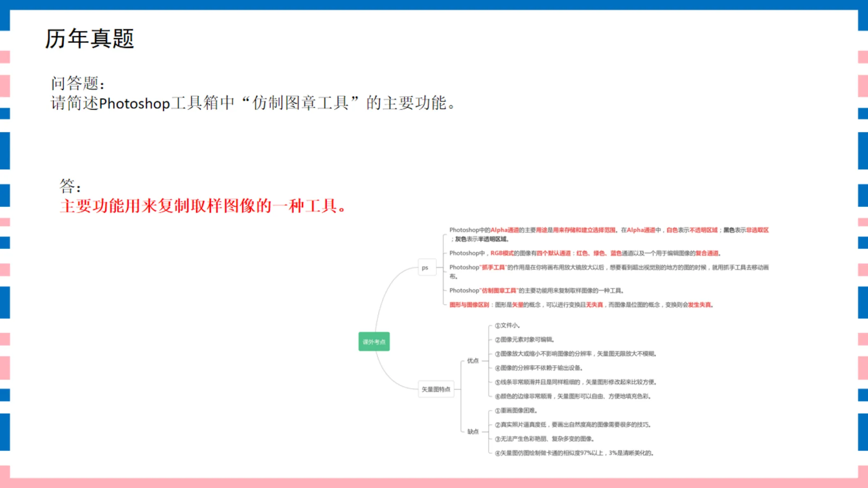Click the mind map line with red "仿制图章工具"
868x488 pixels.
[537, 290]
